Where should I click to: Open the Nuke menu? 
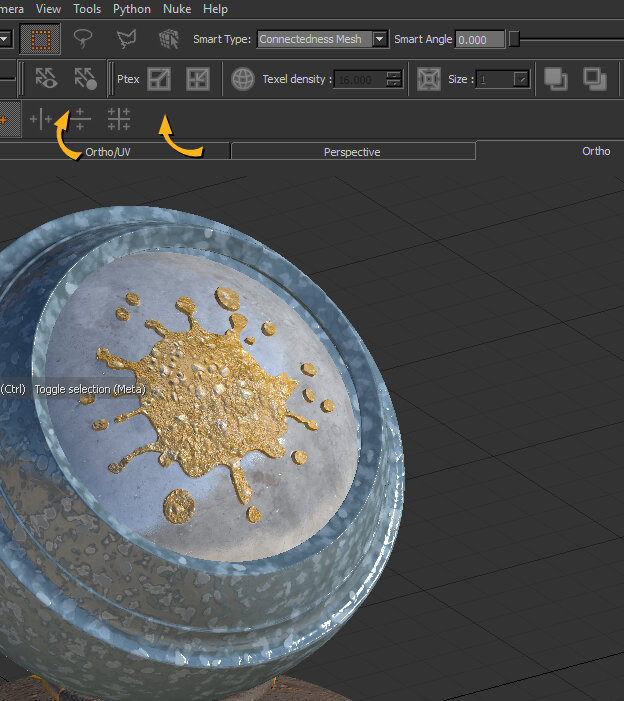click(x=177, y=9)
